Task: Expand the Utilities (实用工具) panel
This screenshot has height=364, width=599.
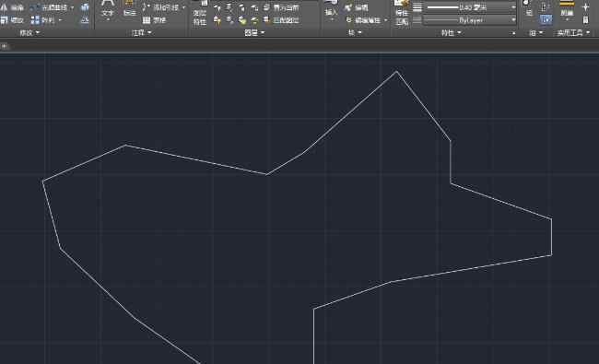Action: (x=573, y=33)
